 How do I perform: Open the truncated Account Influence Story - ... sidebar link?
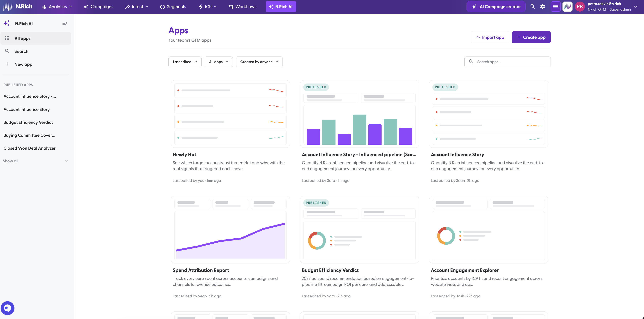click(x=30, y=96)
